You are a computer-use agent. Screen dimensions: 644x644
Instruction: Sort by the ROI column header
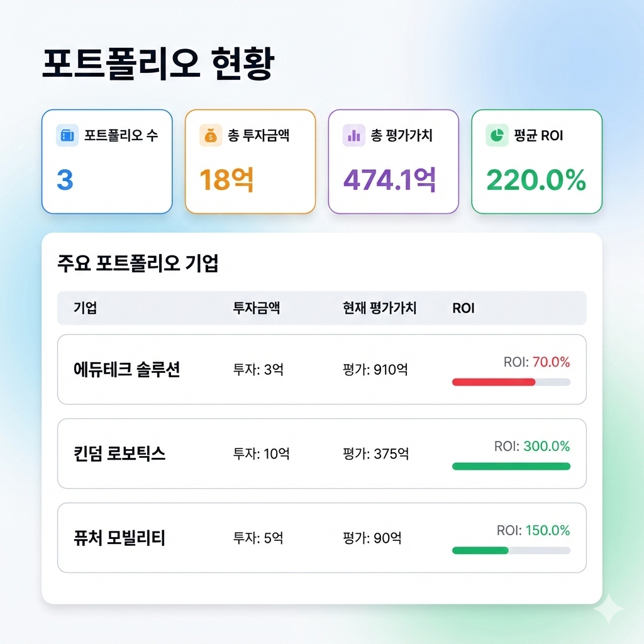tap(463, 308)
